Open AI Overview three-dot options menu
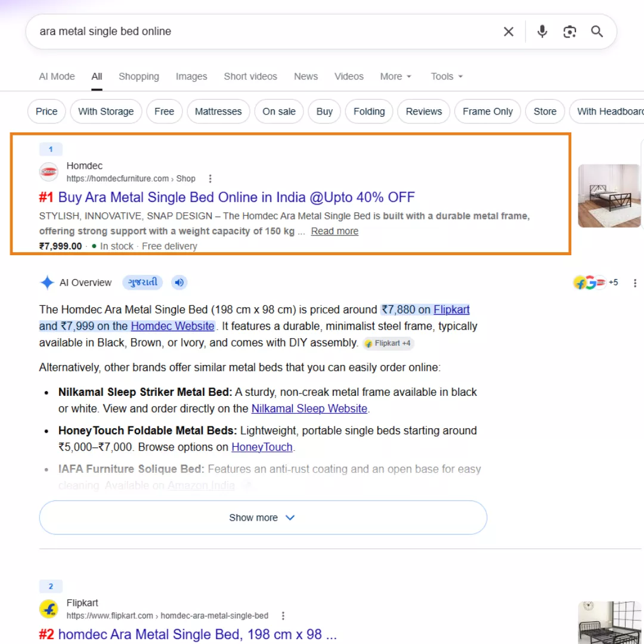This screenshot has height=644, width=644. 635,283
